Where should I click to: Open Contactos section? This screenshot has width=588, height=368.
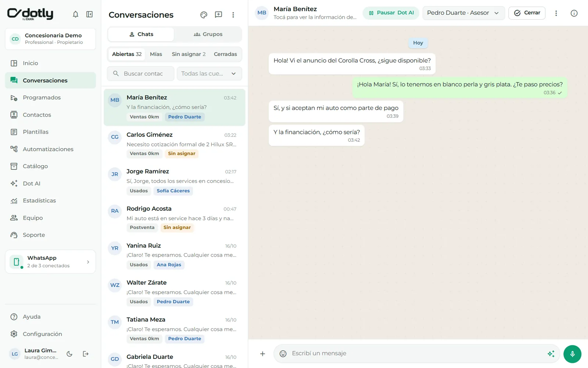[x=50, y=115]
